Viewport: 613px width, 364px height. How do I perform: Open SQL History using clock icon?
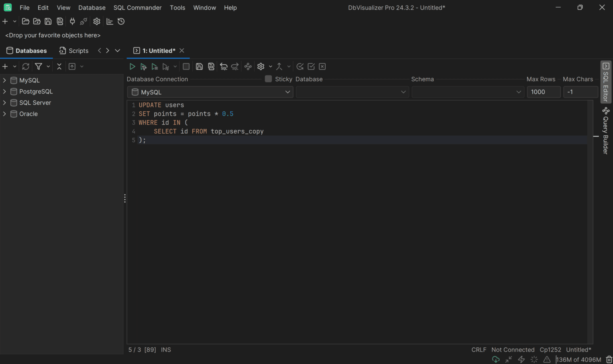pos(121,21)
